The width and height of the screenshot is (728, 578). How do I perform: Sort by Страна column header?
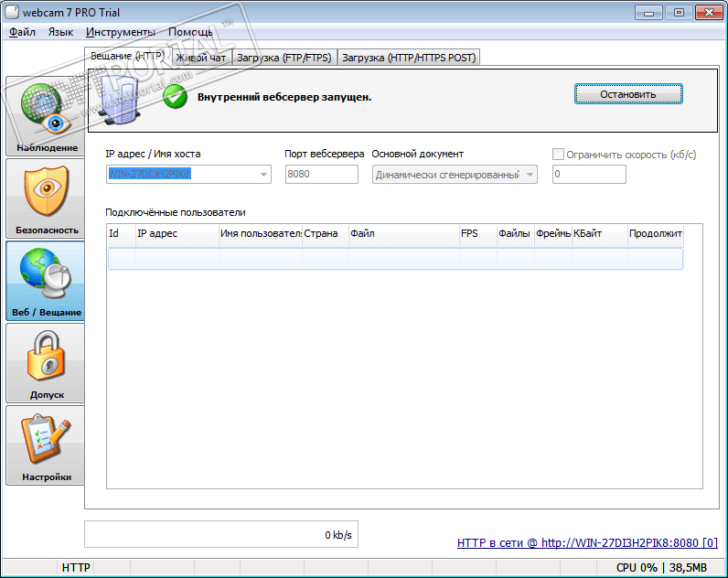(326, 233)
